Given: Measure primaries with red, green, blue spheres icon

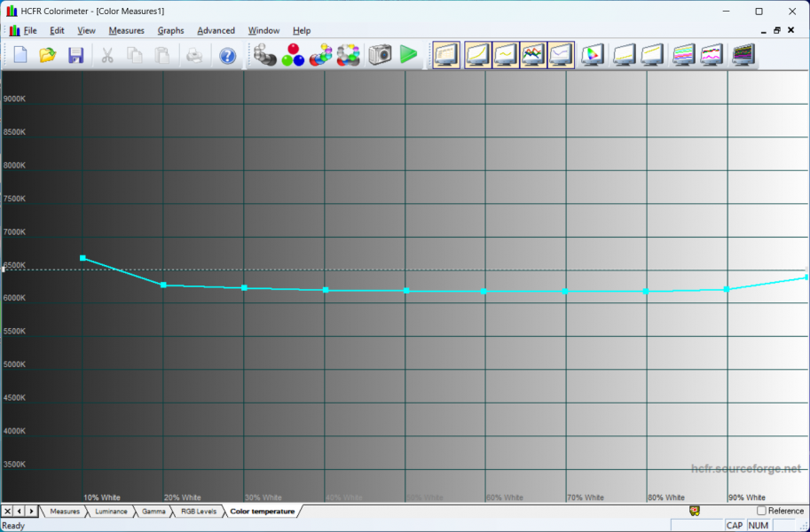Looking at the screenshot, I should pyautogui.click(x=293, y=55).
